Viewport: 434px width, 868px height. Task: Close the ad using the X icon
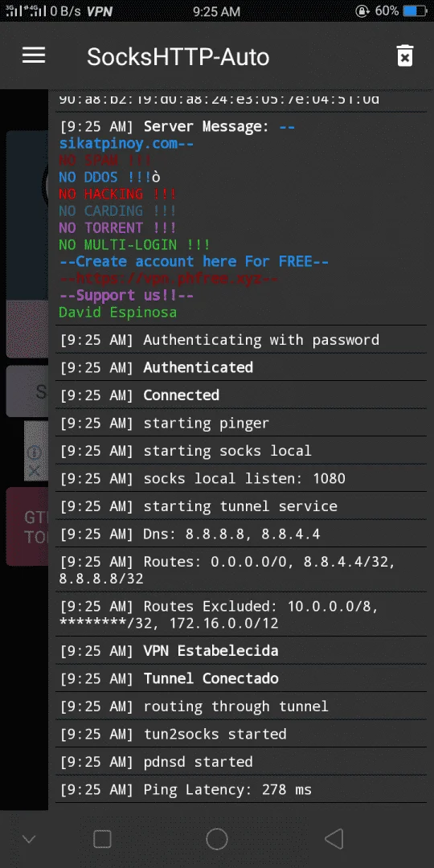(35, 471)
